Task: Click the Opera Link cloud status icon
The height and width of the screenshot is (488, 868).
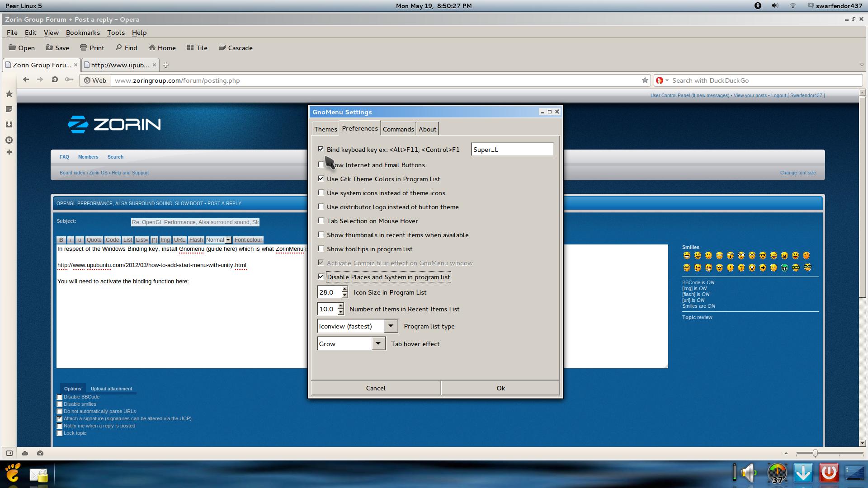Action: [x=25, y=453]
